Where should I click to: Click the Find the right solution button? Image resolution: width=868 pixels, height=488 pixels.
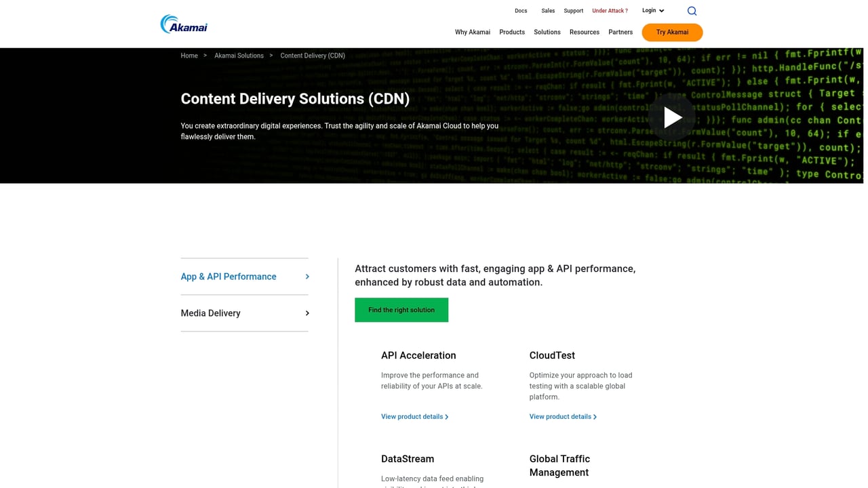pos(401,310)
